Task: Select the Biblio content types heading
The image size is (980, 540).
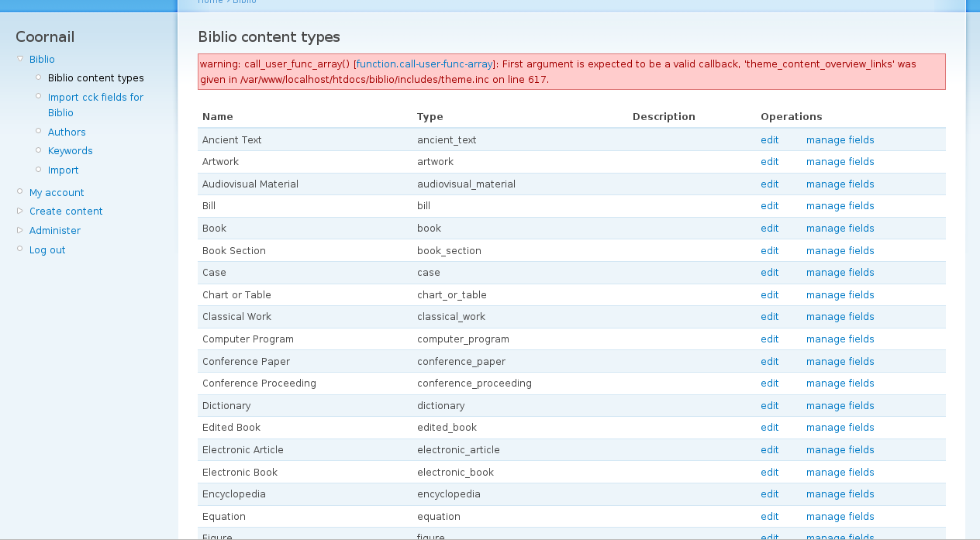Action: tap(269, 37)
